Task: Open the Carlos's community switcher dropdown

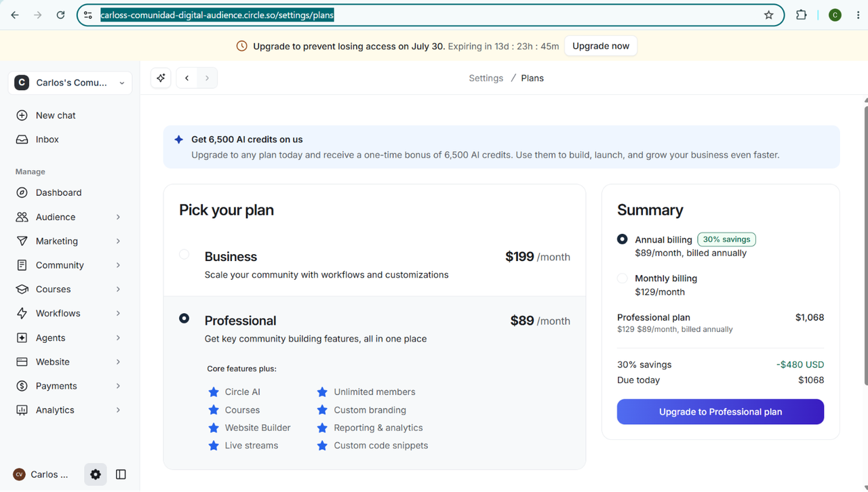Action: (71, 83)
